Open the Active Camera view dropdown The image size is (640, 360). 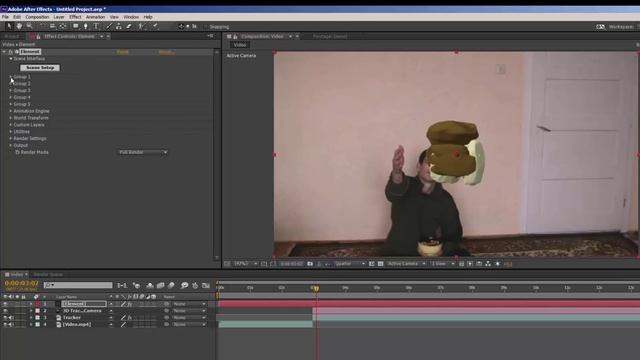click(x=406, y=264)
